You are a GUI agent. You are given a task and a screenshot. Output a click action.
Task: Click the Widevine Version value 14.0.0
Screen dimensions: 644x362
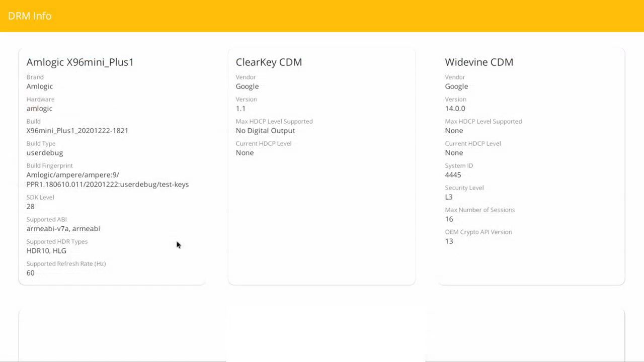click(x=455, y=109)
